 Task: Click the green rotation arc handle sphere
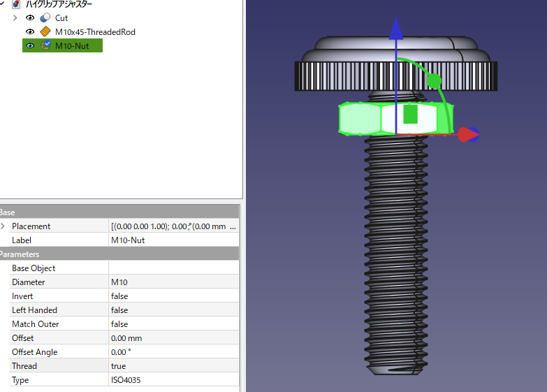[434, 81]
